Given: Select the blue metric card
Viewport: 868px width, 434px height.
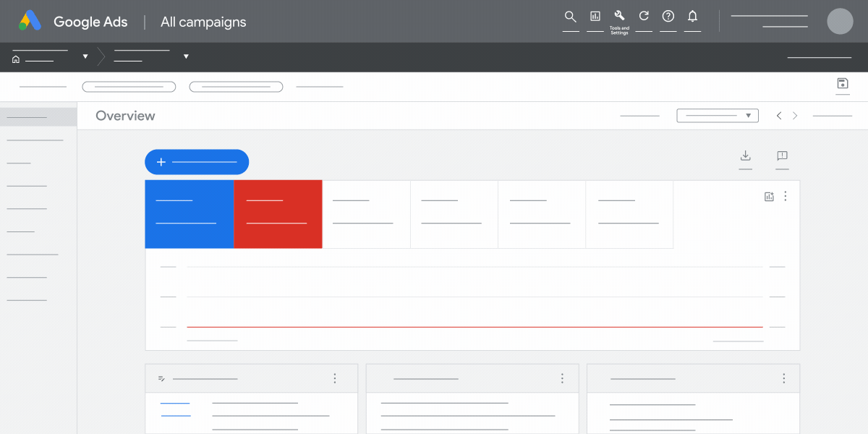Looking at the screenshot, I should (190, 214).
